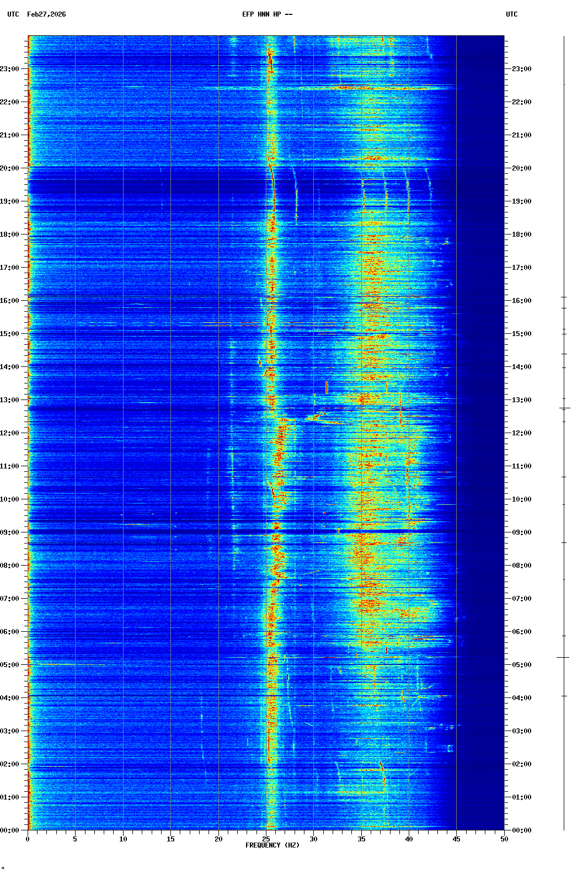The height and width of the screenshot is (874, 588).
Task: Click the FREQUENCY (HZ) axis label
Action: (272, 845)
